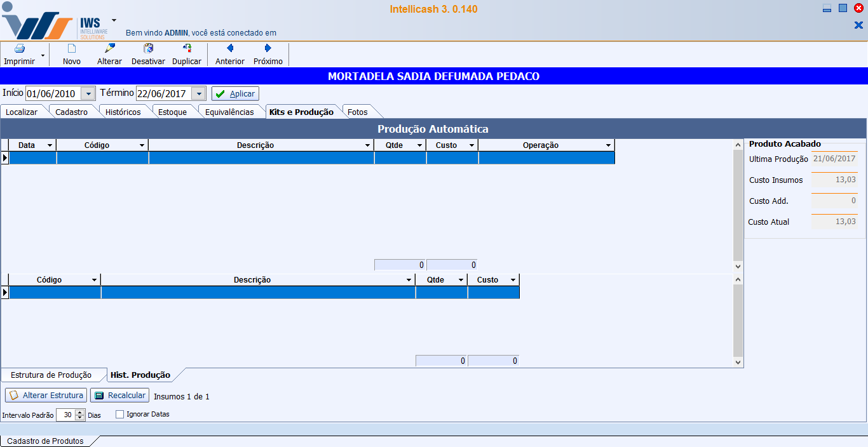Select the highlighted row in the top grid

(311, 157)
